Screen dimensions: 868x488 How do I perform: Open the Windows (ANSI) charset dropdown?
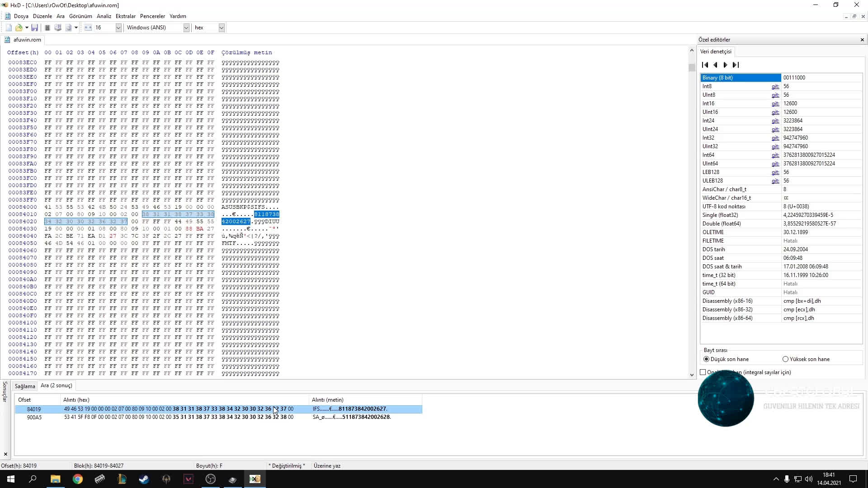[186, 28]
